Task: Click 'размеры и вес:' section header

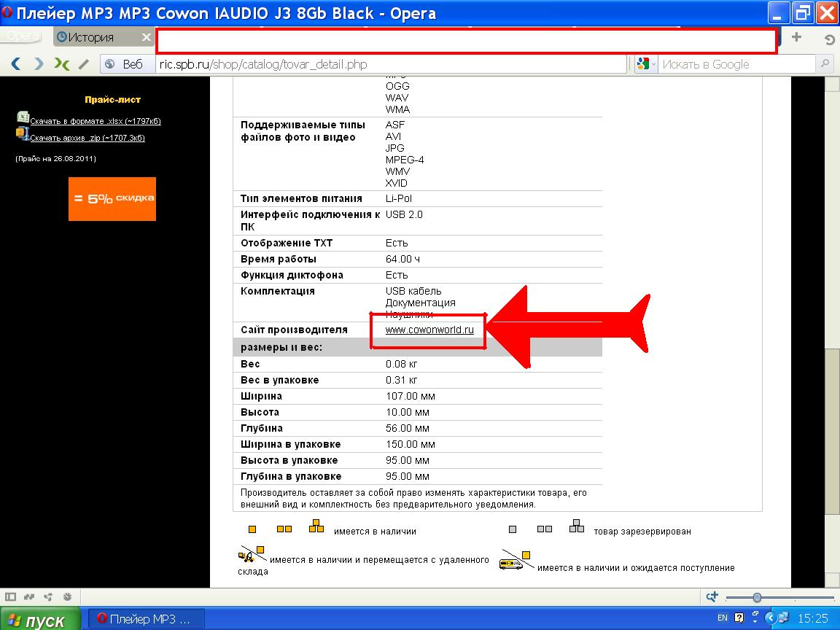Action: 281,347
